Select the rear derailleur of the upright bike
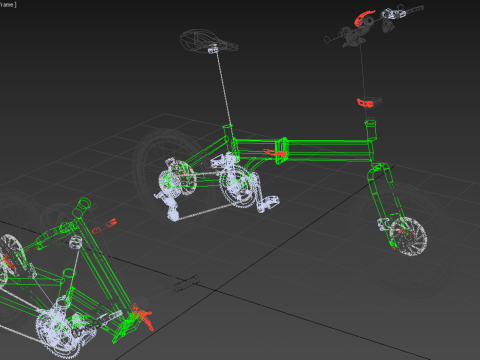This screenshot has height=360, width=480. [171, 206]
